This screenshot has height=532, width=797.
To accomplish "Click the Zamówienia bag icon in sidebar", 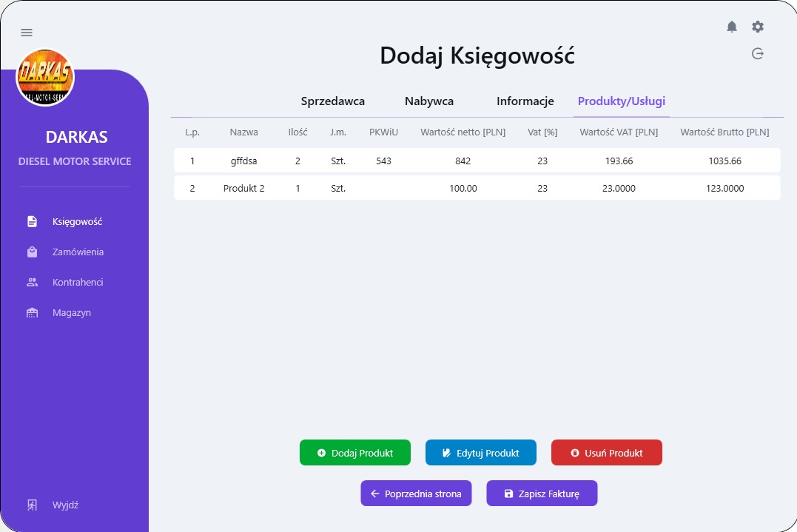I will 32,252.
